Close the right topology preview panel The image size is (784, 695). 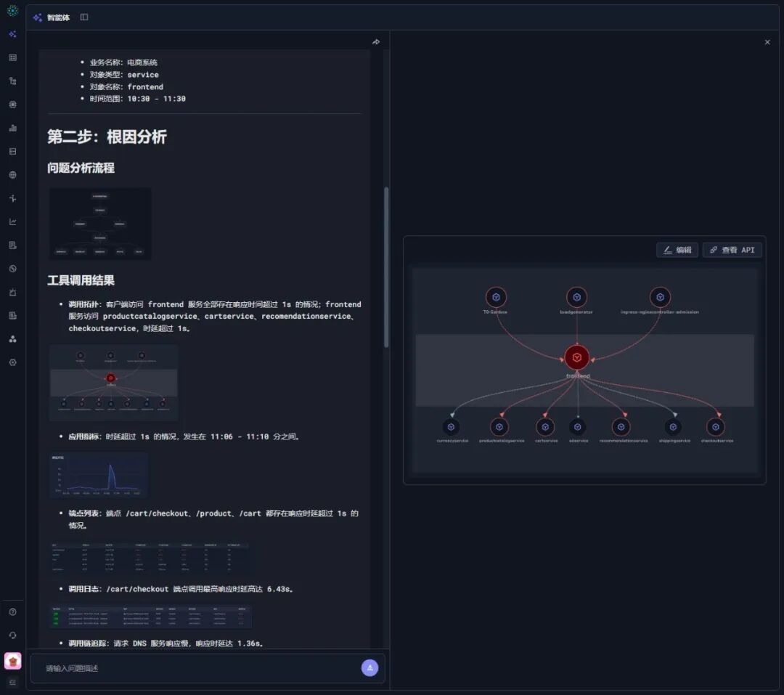point(767,42)
